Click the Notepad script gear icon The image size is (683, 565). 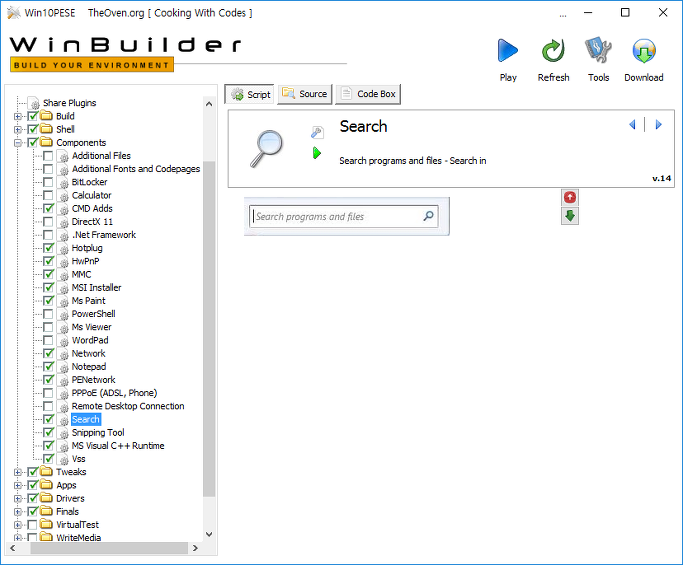(64, 367)
